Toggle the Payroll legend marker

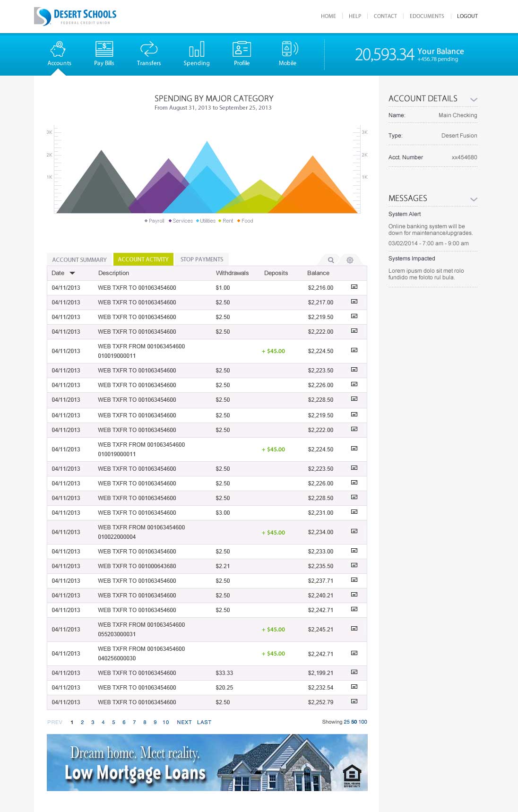(x=146, y=221)
